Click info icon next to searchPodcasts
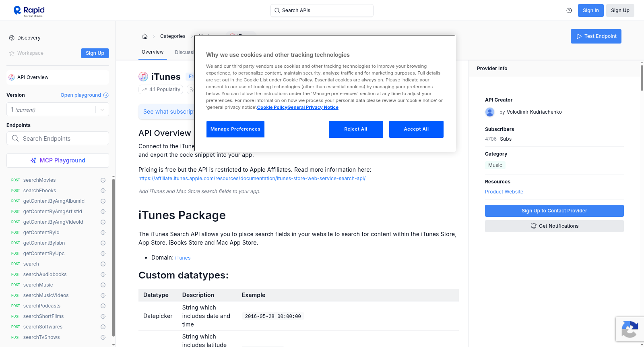Screen dimensions: 644x347 pos(103,306)
